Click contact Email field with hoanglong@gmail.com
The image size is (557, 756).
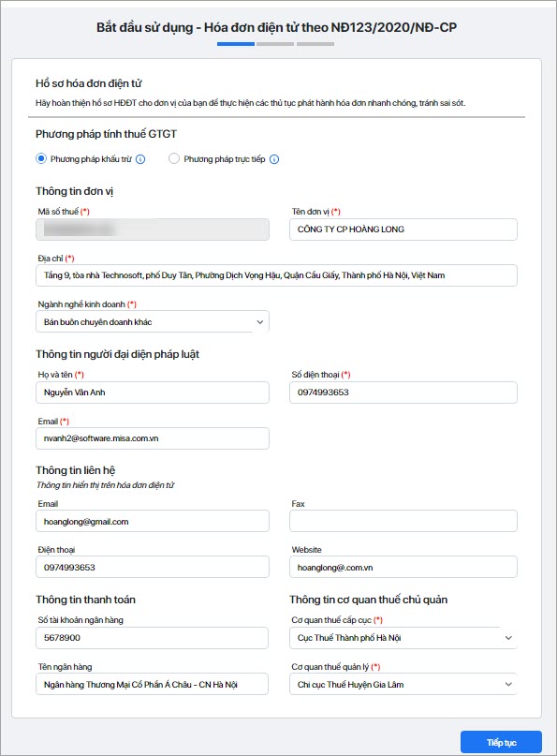(153, 521)
